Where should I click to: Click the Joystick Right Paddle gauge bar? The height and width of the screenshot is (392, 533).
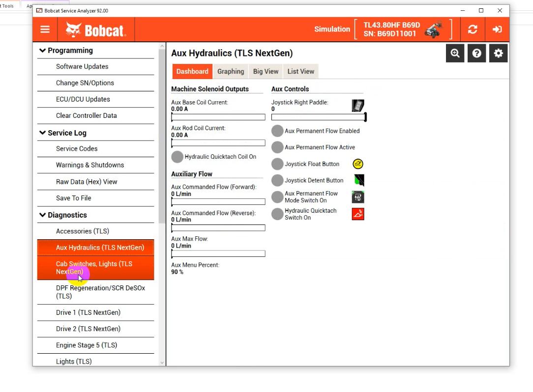(x=319, y=117)
